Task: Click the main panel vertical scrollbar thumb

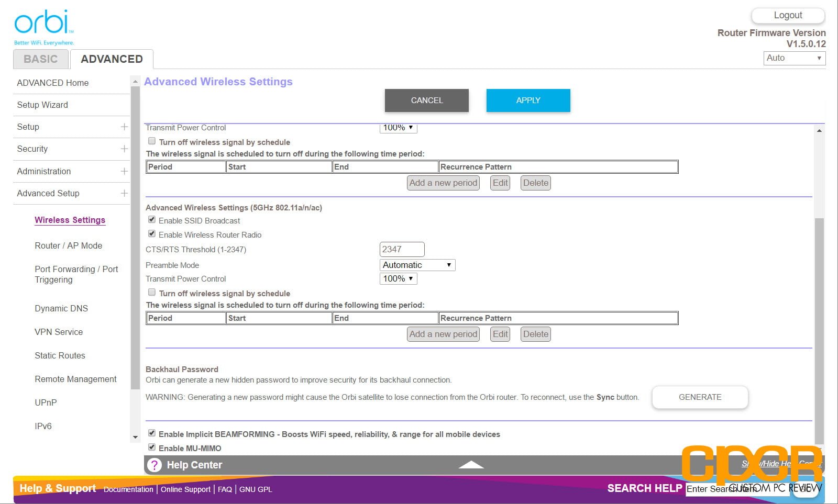Action: tap(819, 331)
